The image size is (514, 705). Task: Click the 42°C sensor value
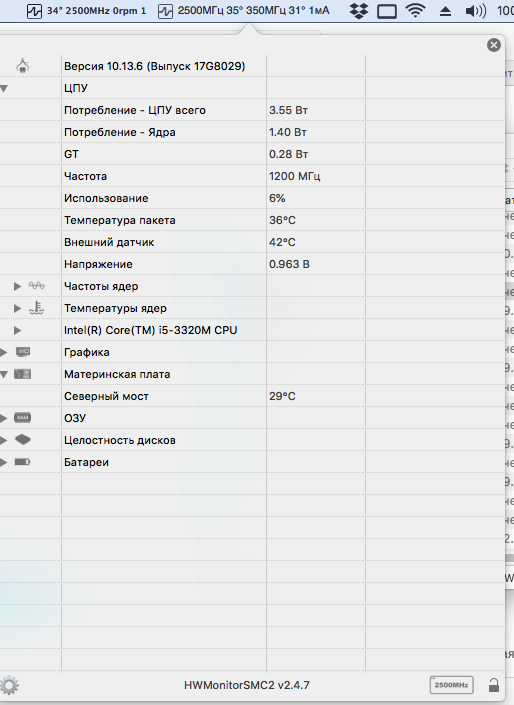pos(282,242)
